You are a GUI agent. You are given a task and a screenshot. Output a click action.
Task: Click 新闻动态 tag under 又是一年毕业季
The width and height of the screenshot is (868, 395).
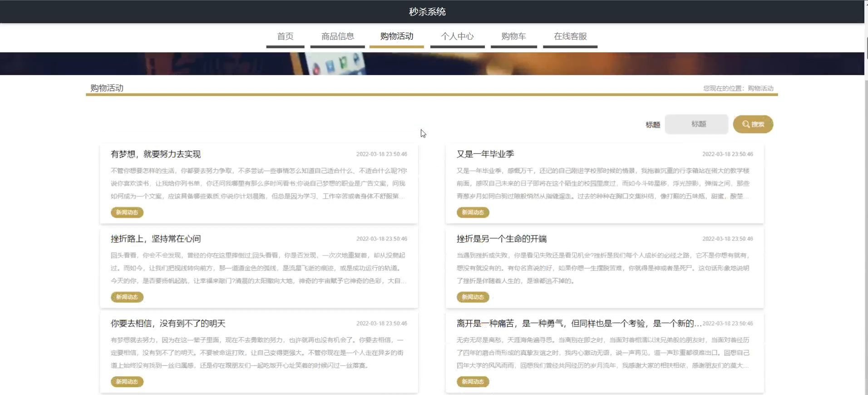(x=473, y=212)
